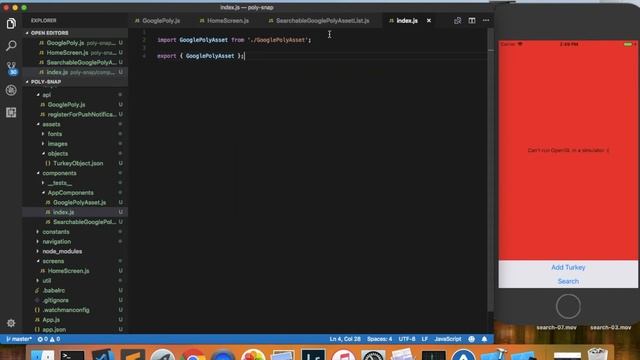Expand the constants folder

coord(56,232)
